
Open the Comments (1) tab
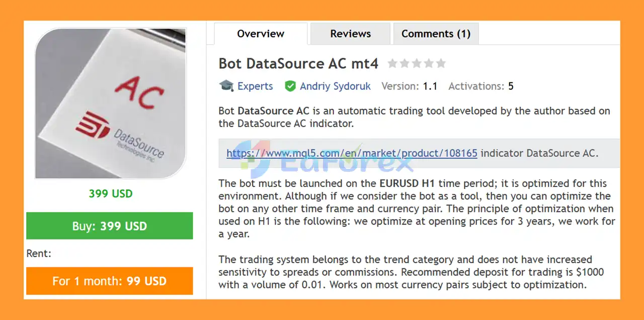[x=436, y=34]
